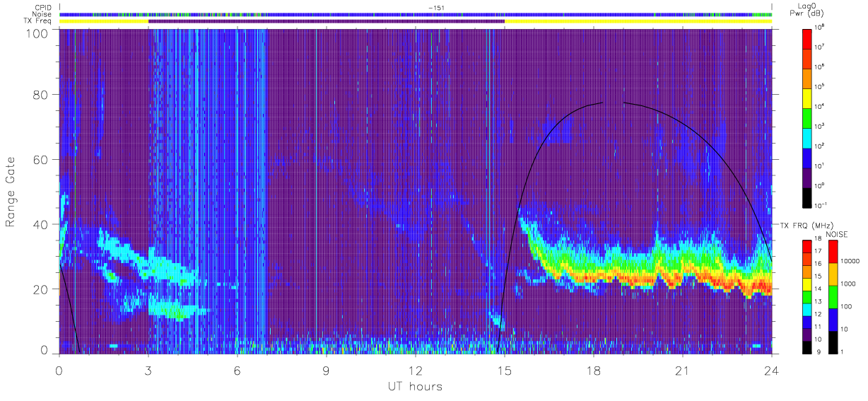The width and height of the screenshot is (868, 401).
Task: Click the black arched curve's gap near top
Action: (x=613, y=103)
